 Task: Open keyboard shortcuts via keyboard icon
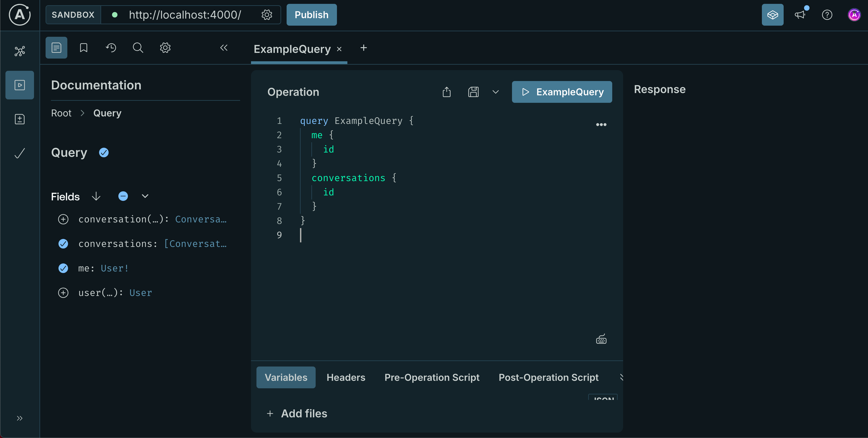click(x=601, y=339)
